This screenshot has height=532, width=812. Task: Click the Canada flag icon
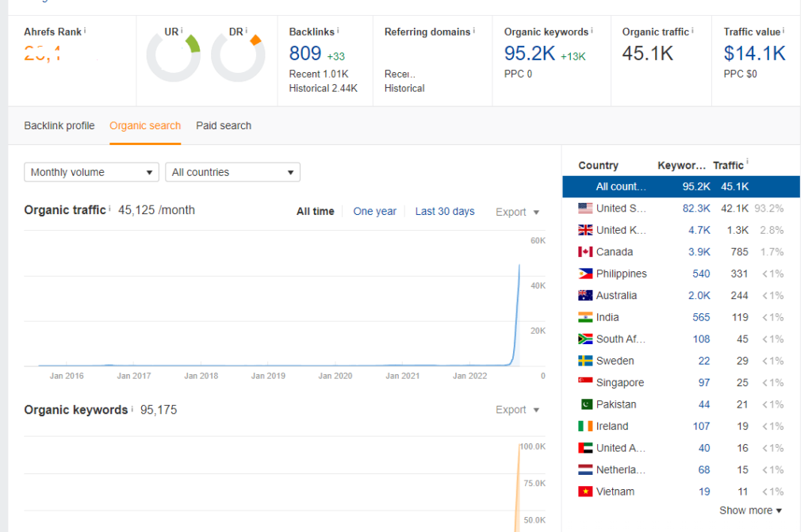pyautogui.click(x=585, y=252)
